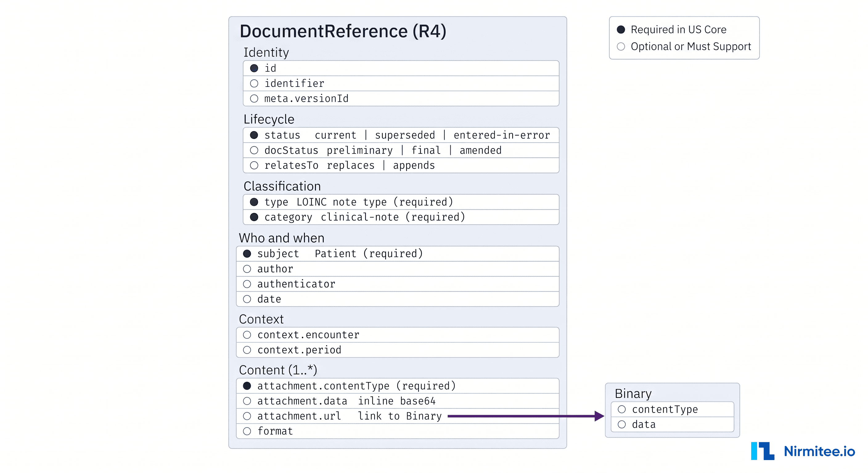The image size is (868, 473).
Task: Click the hollow legend circle for Optional
Action: (x=621, y=46)
